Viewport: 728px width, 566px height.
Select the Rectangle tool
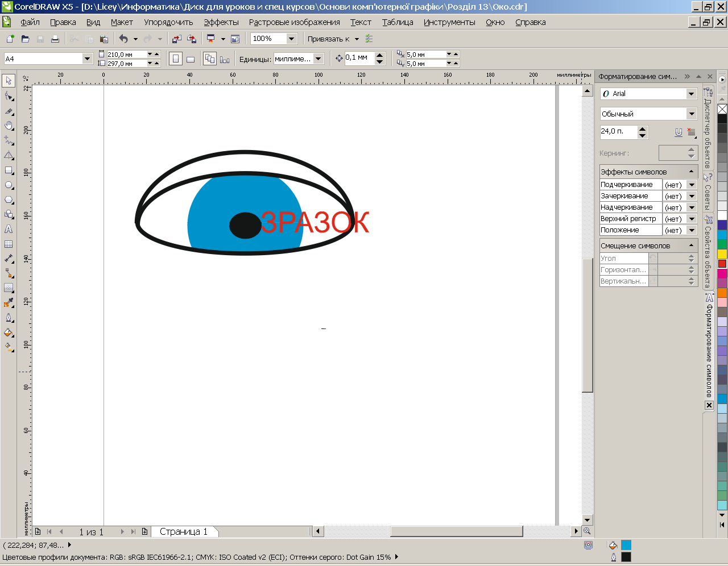click(x=9, y=170)
